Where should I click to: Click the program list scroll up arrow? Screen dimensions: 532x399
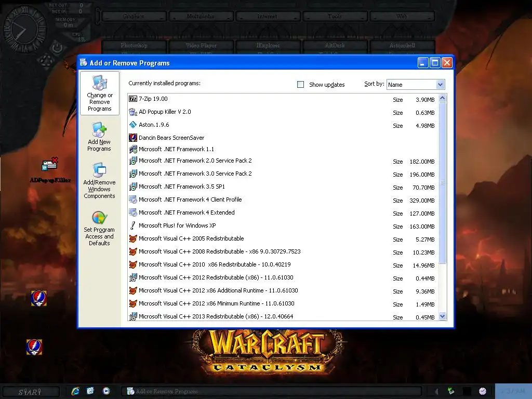pos(442,98)
